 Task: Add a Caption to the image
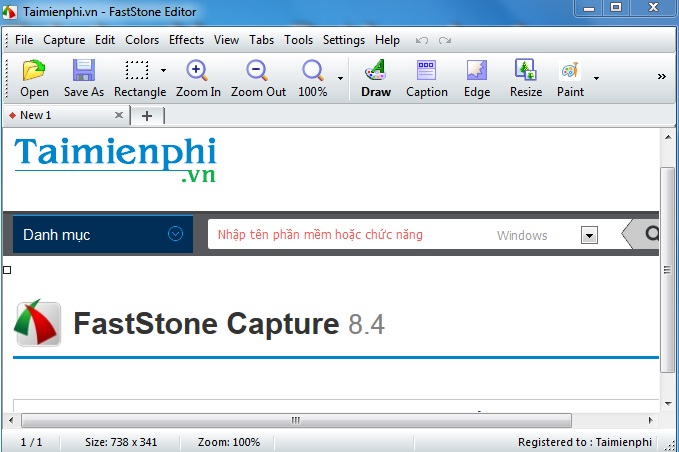point(427,78)
